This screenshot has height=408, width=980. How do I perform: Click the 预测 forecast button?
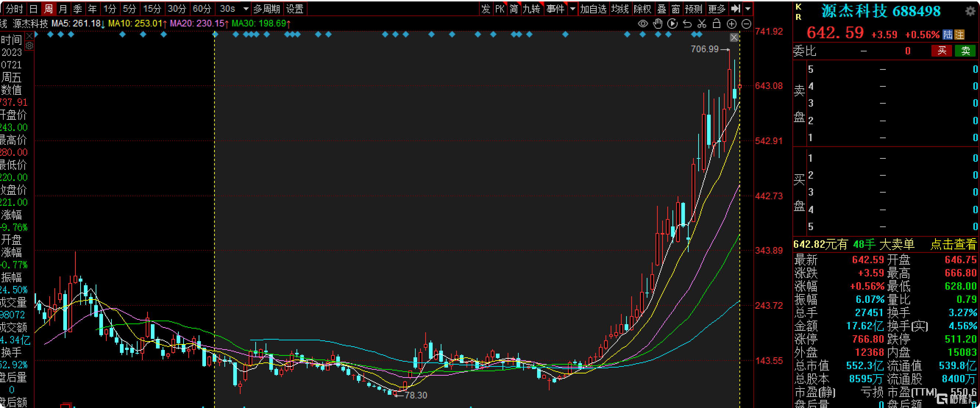click(693, 8)
